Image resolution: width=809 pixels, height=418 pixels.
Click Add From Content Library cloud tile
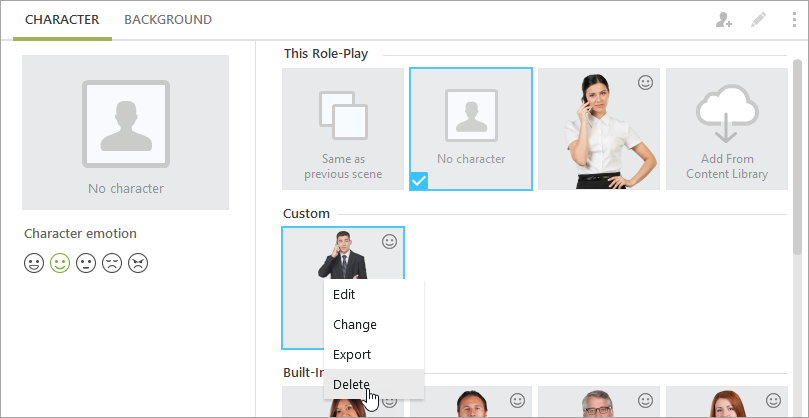click(727, 129)
